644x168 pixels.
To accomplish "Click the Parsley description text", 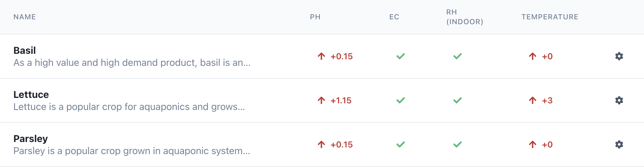I will click(x=132, y=151).
